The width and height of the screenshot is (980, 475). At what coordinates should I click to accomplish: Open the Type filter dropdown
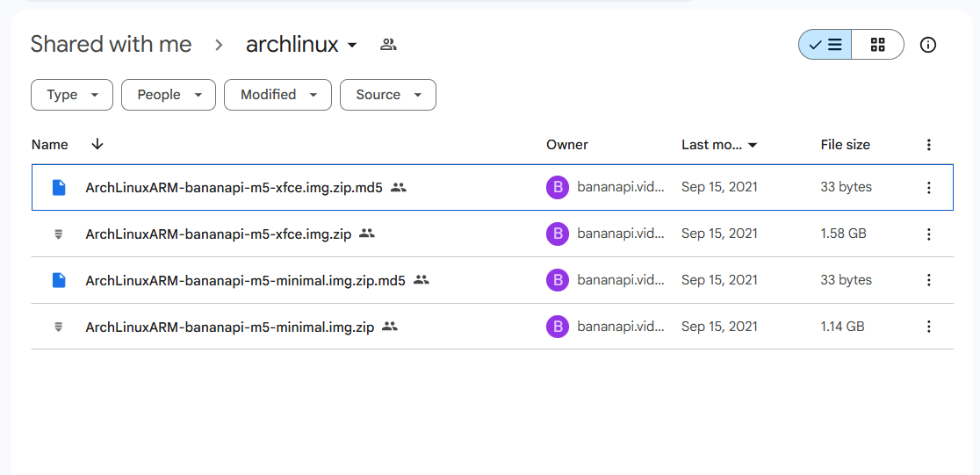(x=72, y=95)
